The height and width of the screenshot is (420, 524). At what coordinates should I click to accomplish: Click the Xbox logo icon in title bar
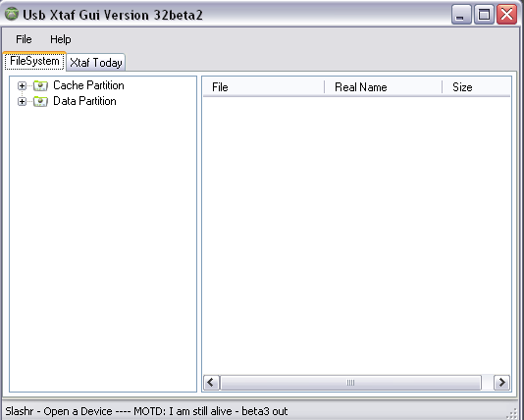pos(12,15)
